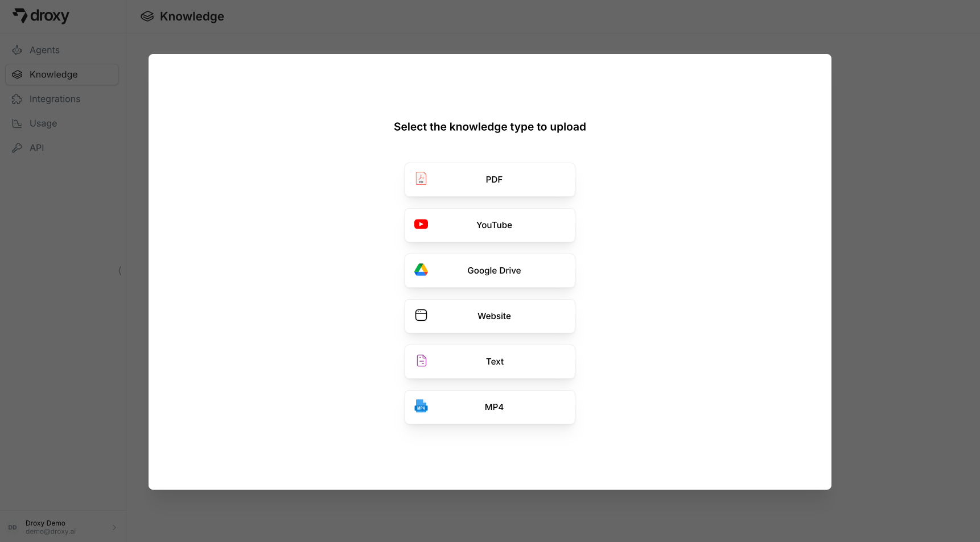Image resolution: width=980 pixels, height=542 pixels.
Task: Select the Website browser icon
Action: pos(421,315)
